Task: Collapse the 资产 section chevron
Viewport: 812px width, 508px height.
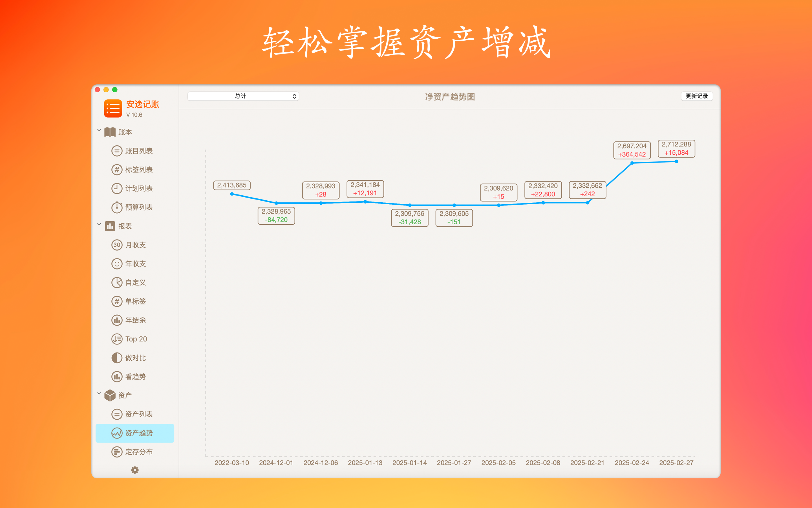Action: pos(99,393)
